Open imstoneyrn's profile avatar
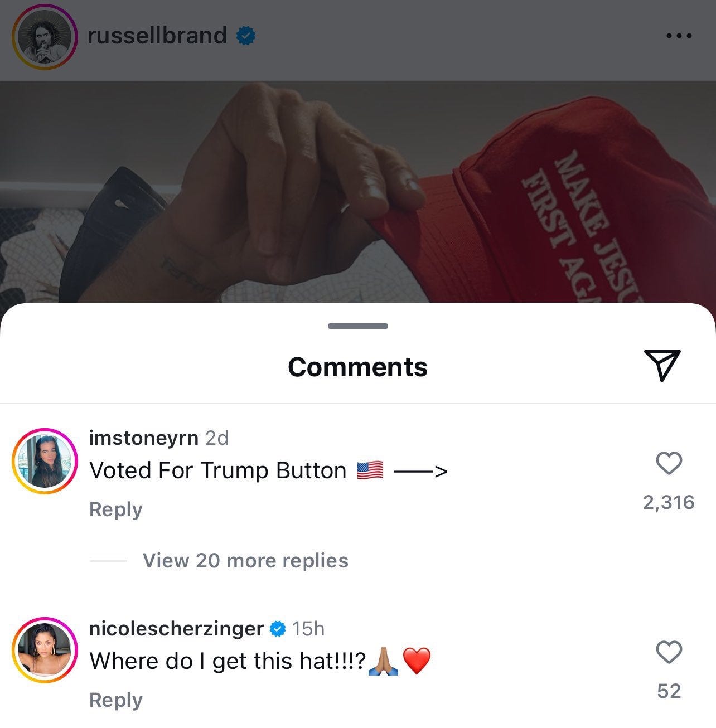The width and height of the screenshot is (716, 728). tap(45, 461)
